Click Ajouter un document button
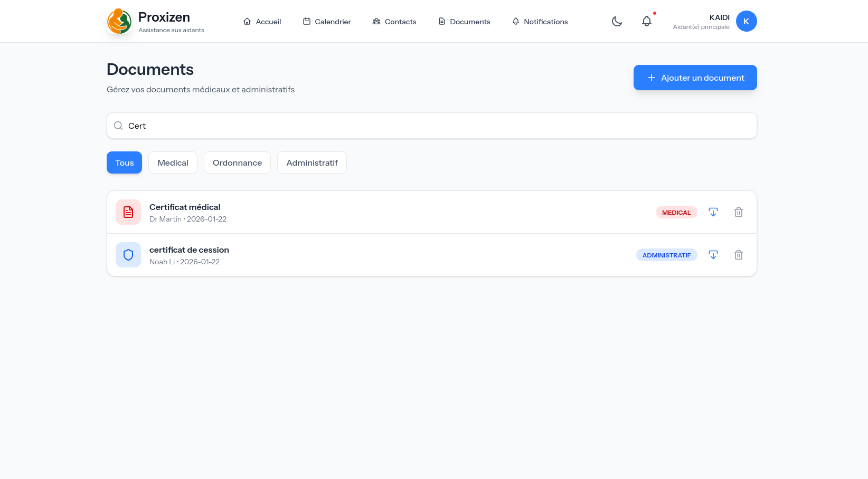Image resolution: width=868 pixels, height=479 pixels. [x=695, y=78]
